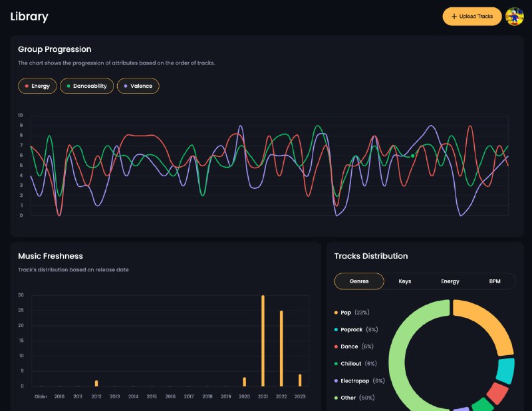This screenshot has width=532, height=411.
Task: Toggle the Valence series chip
Action: tap(138, 86)
